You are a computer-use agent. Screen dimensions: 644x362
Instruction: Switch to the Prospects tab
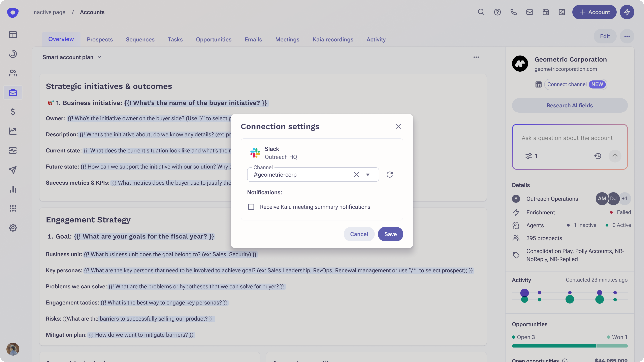[x=100, y=39]
